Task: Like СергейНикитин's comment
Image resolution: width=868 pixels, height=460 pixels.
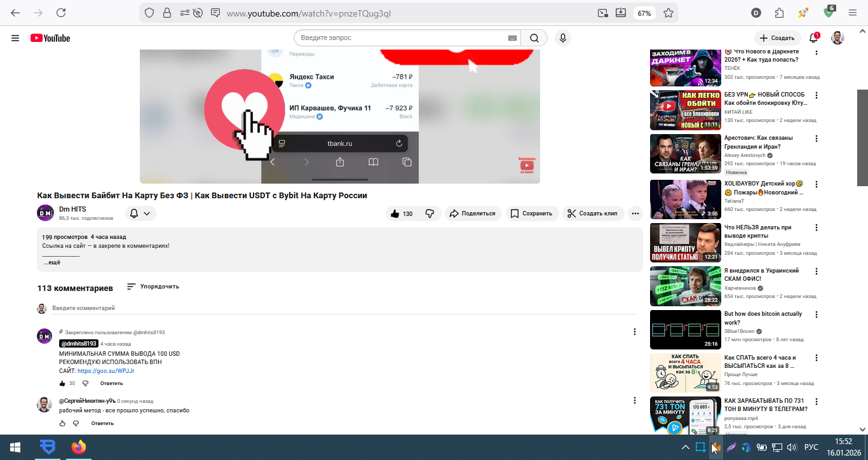Action: point(62,423)
